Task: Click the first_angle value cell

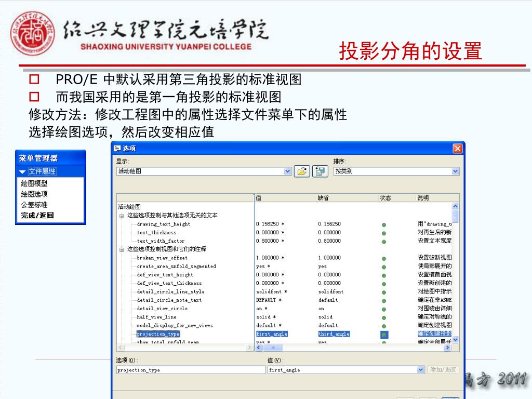Action: pos(272,334)
